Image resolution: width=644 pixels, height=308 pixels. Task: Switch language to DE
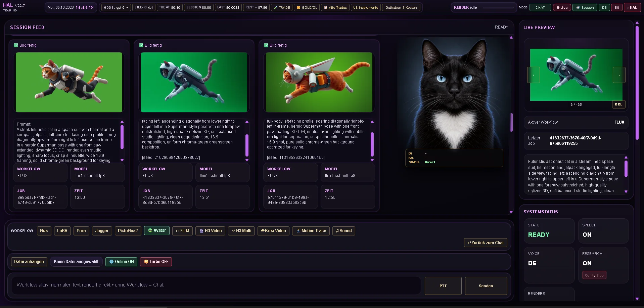tap(604, 7)
